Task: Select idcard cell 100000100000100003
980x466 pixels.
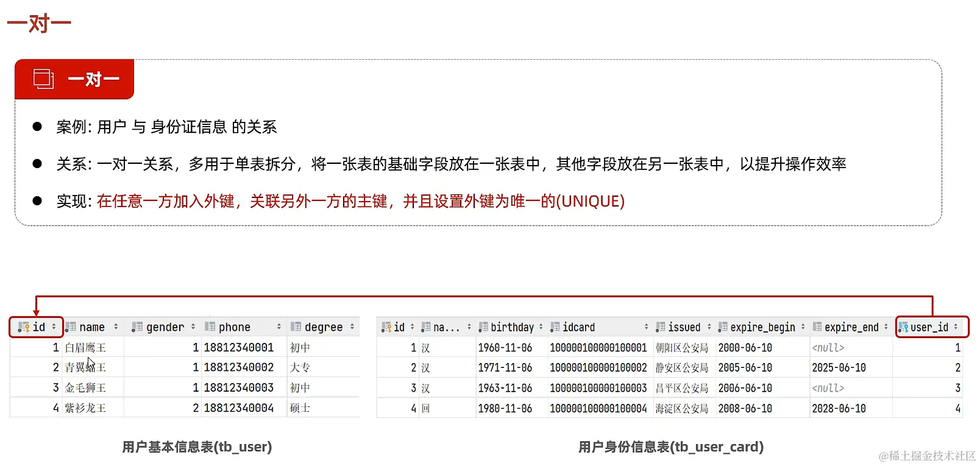Action: tap(600, 388)
